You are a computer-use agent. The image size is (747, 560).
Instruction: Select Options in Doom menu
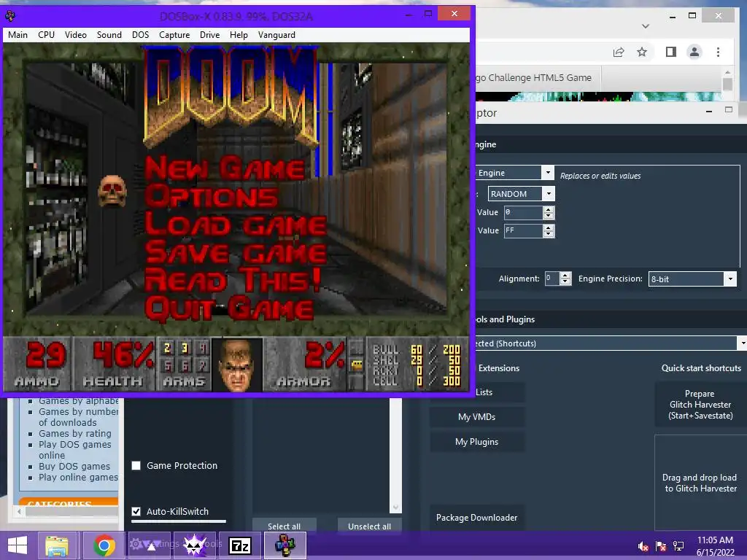pyautogui.click(x=212, y=197)
